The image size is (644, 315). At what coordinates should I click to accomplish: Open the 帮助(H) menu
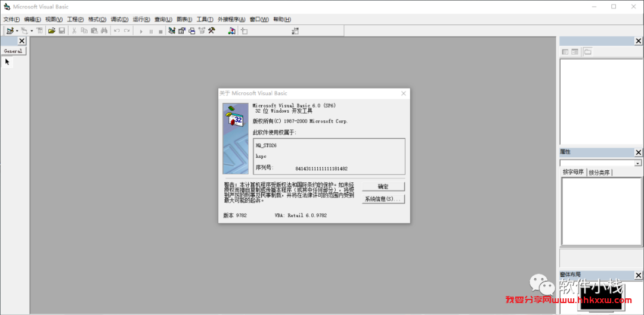click(282, 19)
